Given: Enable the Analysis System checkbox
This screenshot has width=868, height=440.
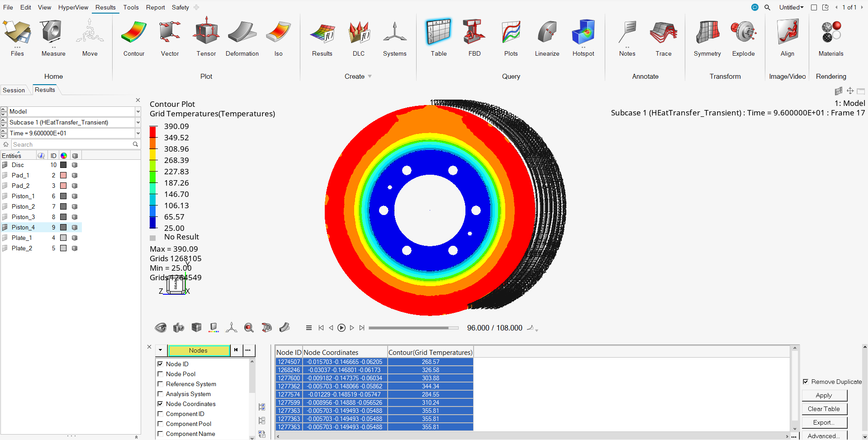Looking at the screenshot, I should 160,394.
